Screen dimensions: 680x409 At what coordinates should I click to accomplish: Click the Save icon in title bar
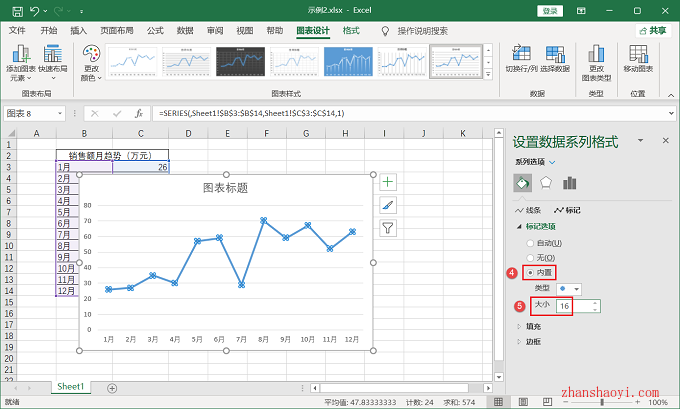click(17, 11)
